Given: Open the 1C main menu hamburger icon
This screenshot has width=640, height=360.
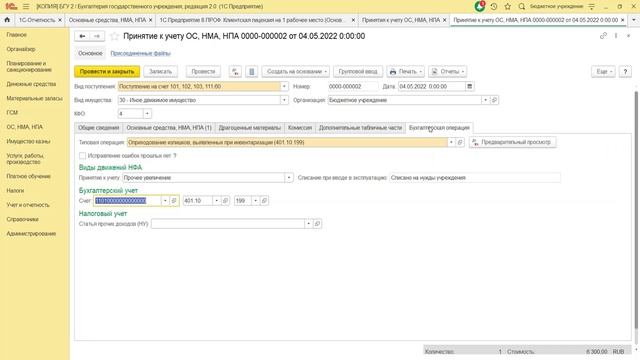Looking at the screenshot, I should 26,7.
